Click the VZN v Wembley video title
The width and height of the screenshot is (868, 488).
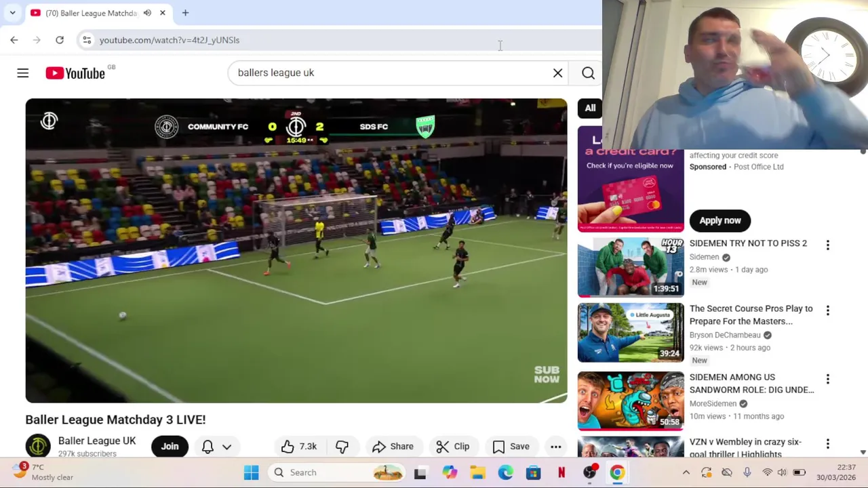click(x=745, y=448)
